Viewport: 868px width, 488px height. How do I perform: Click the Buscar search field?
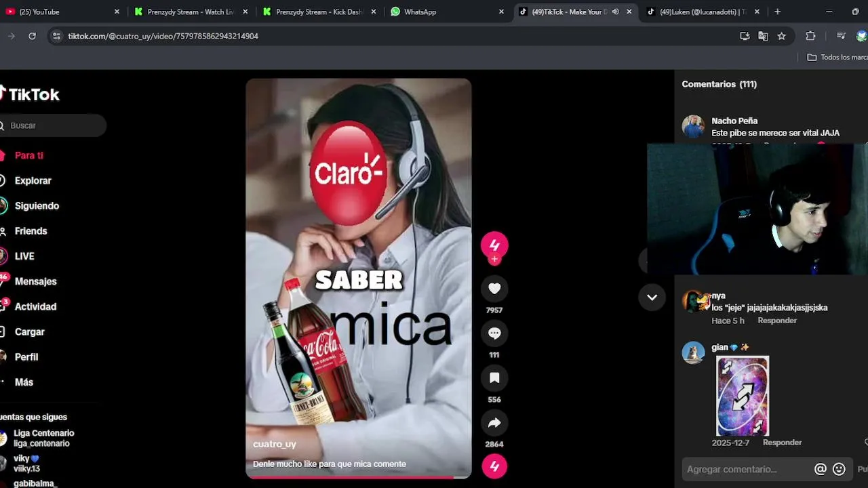point(53,125)
